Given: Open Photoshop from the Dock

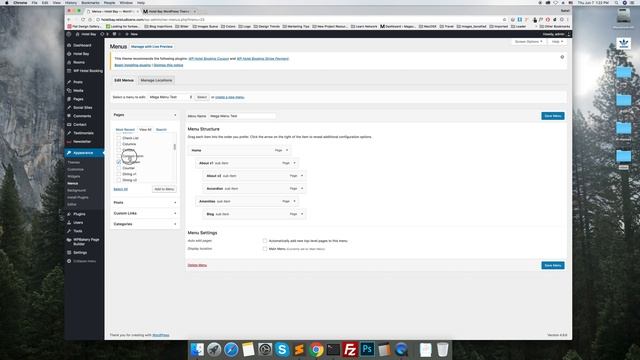Looking at the screenshot, I should pos(367,349).
